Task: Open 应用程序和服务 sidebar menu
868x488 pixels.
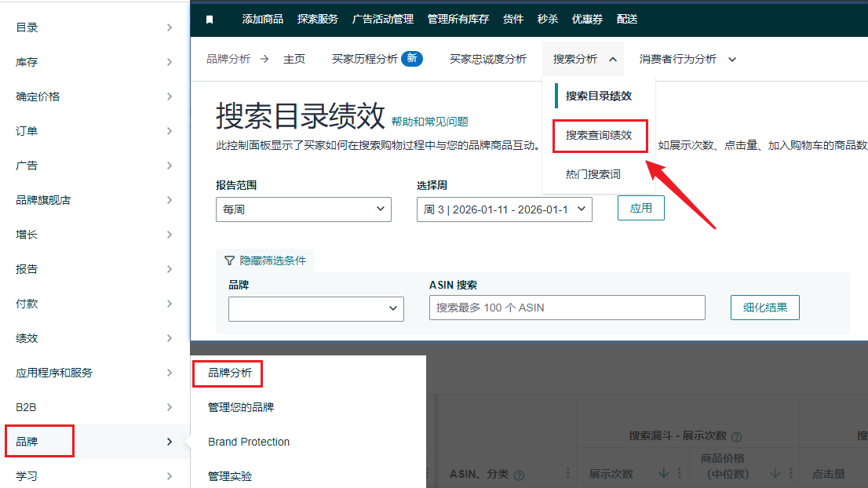Action: [94, 373]
